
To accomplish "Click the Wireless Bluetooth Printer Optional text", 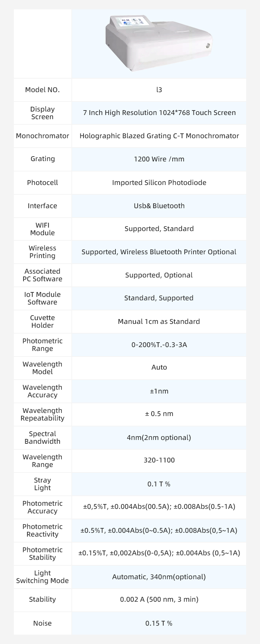I will pos(178,252).
